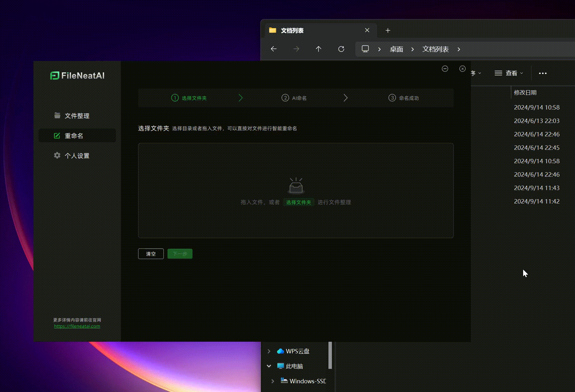Click the 文档列表 tab folder icon

(x=272, y=30)
